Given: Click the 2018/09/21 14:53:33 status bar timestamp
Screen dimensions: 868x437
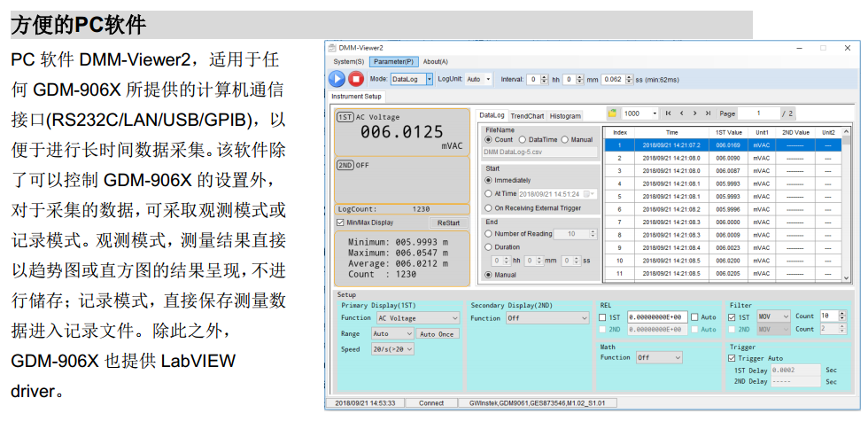Looking at the screenshot, I should pyautogui.click(x=365, y=403).
